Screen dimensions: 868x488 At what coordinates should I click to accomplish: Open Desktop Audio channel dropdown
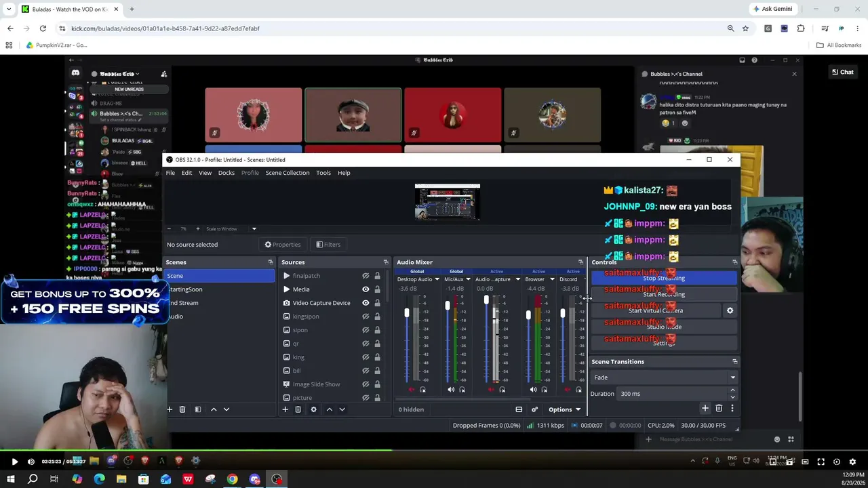437,279
